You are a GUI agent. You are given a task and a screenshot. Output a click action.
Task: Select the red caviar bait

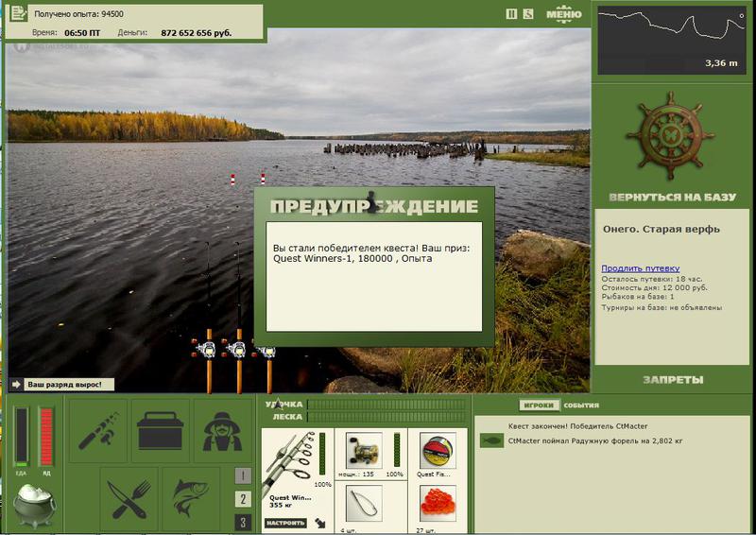pyautogui.click(x=438, y=504)
